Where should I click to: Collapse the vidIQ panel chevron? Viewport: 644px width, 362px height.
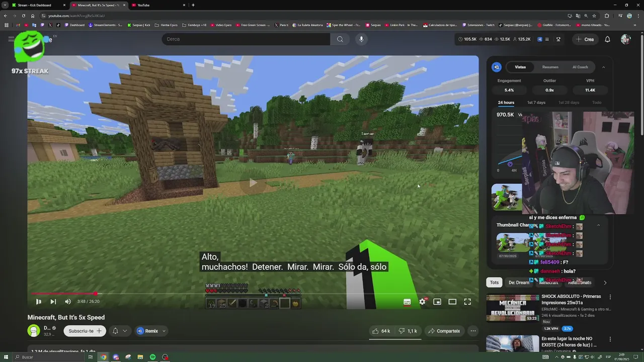(x=603, y=67)
